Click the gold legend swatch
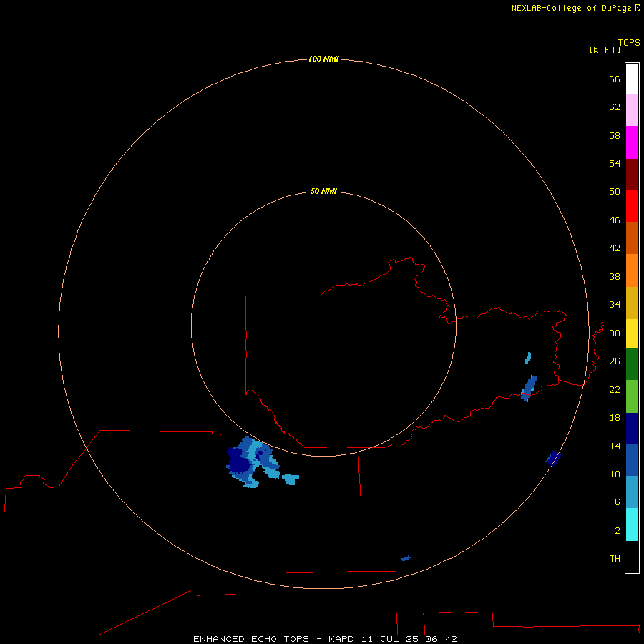 632,303
